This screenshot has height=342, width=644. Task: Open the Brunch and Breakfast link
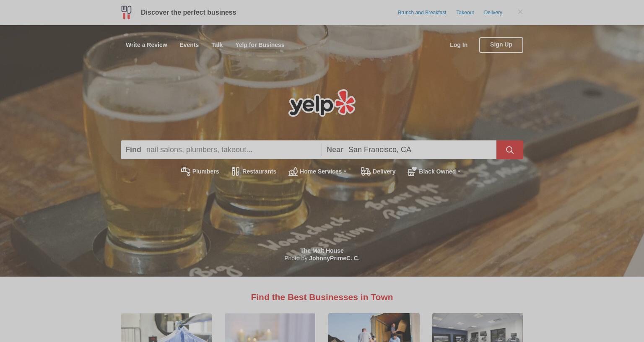point(422,13)
